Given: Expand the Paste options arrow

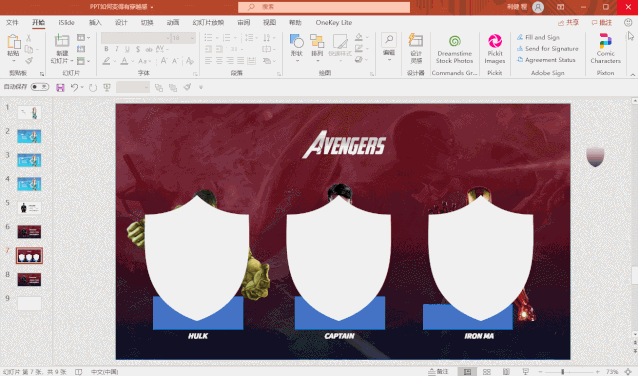Looking at the screenshot, I should tap(13, 61).
